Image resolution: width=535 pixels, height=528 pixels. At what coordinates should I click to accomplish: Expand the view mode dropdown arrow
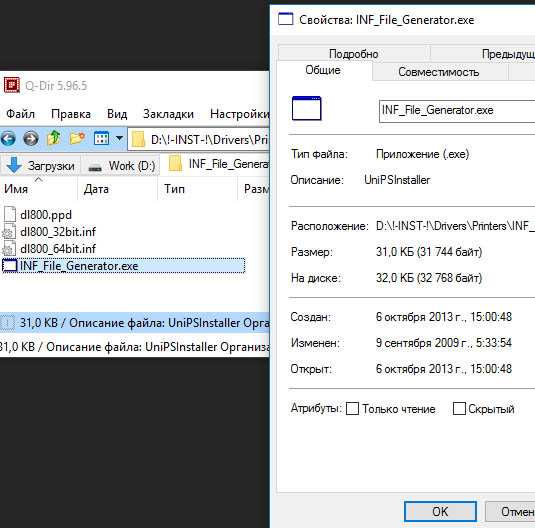pyautogui.click(x=119, y=138)
